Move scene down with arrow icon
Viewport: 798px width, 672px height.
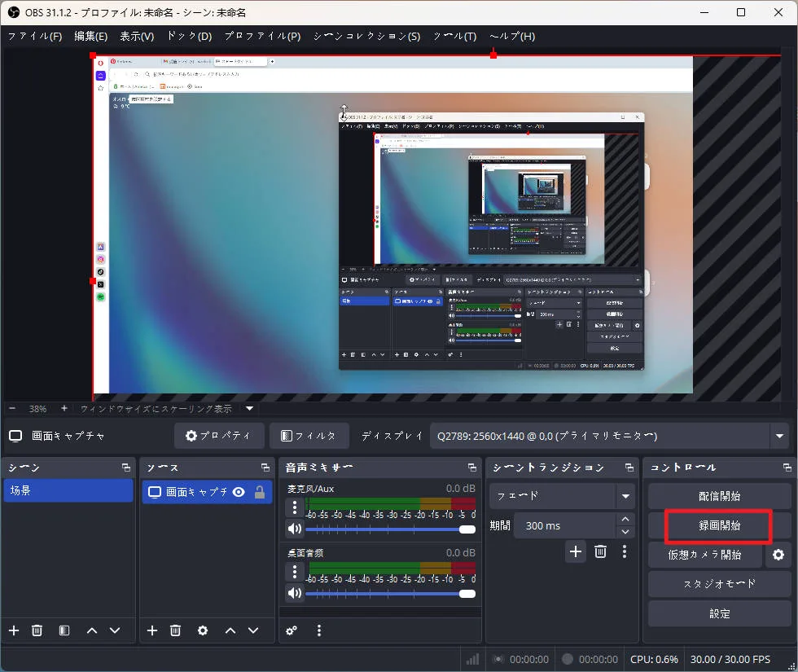coord(115,630)
